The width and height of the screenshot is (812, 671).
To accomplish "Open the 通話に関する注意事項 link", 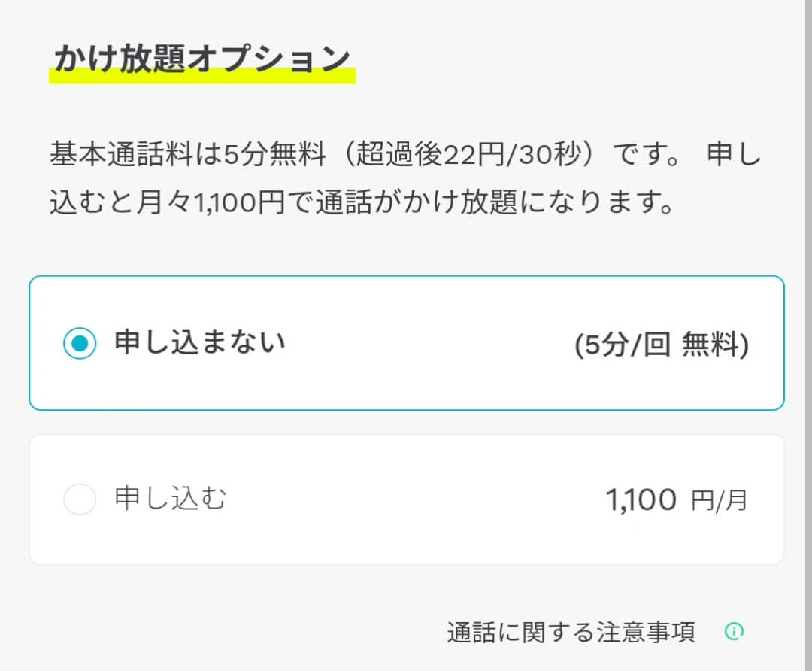I will coord(571,632).
